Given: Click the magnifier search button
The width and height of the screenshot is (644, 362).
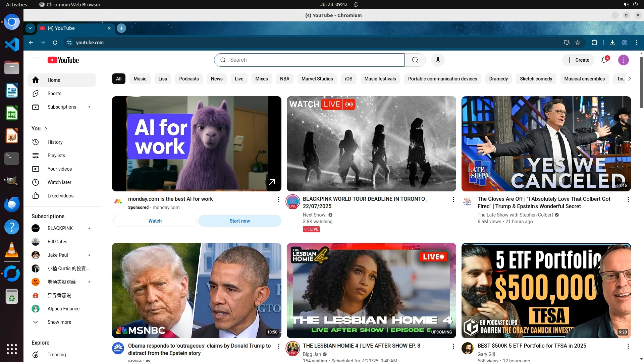Looking at the screenshot, I should pyautogui.click(x=415, y=60).
